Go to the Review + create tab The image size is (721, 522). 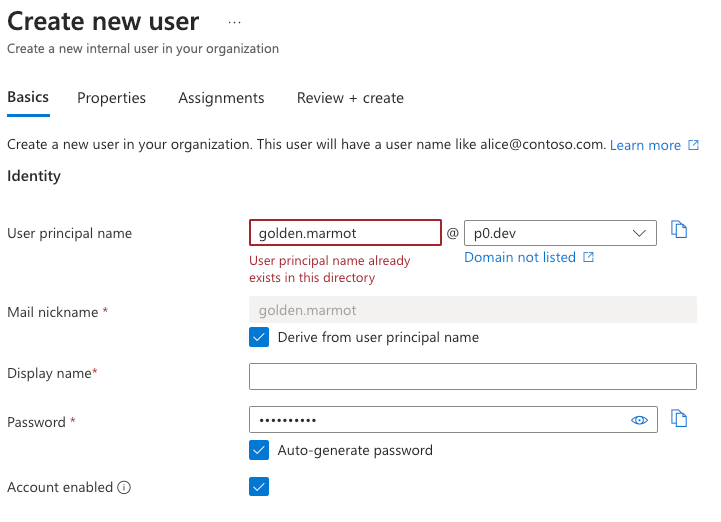(x=350, y=98)
